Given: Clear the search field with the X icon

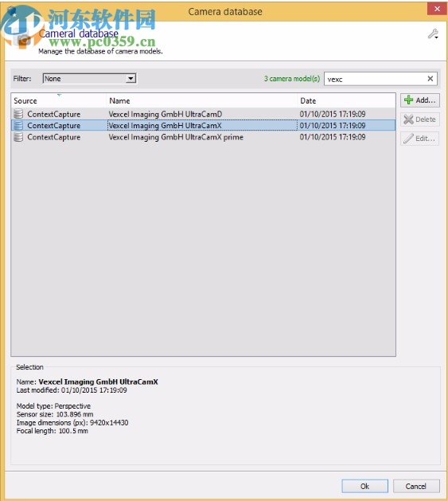Looking at the screenshot, I should pyautogui.click(x=430, y=79).
